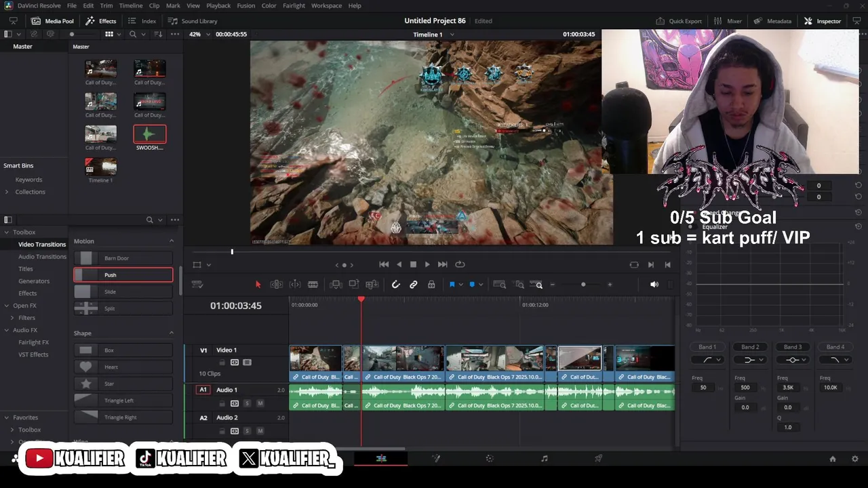This screenshot has width=868, height=488.
Task: Open the Timeline View Options icon
Action: tap(197, 285)
